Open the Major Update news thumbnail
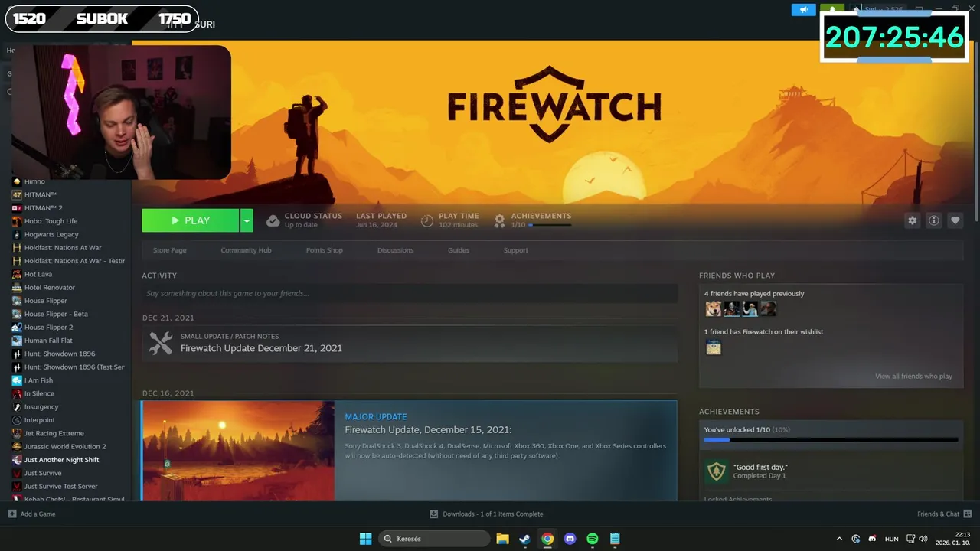The height and width of the screenshot is (551, 980). click(238, 451)
